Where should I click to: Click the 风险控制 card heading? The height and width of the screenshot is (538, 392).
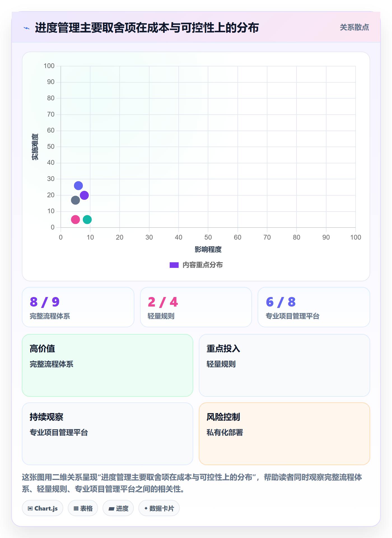pos(223,417)
